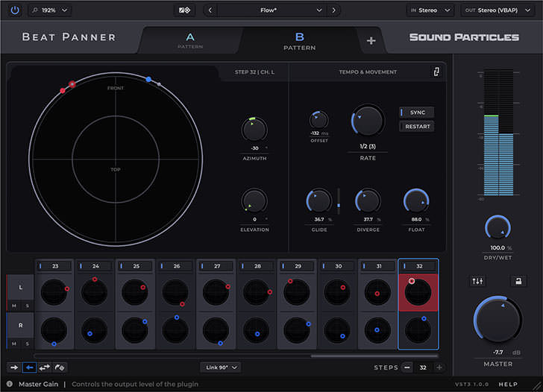Increase steps with plus button
The height and width of the screenshot is (392, 543).
click(439, 367)
